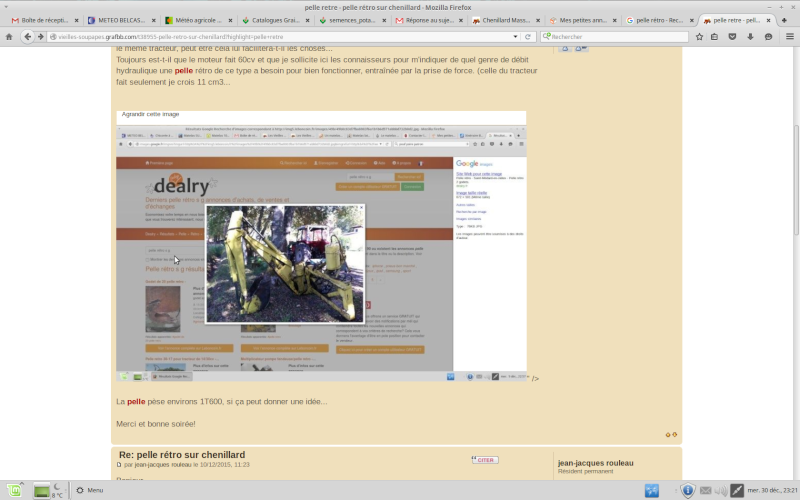800x500 pixels.
Task: Reload the current page
Action: (x=528, y=37)
